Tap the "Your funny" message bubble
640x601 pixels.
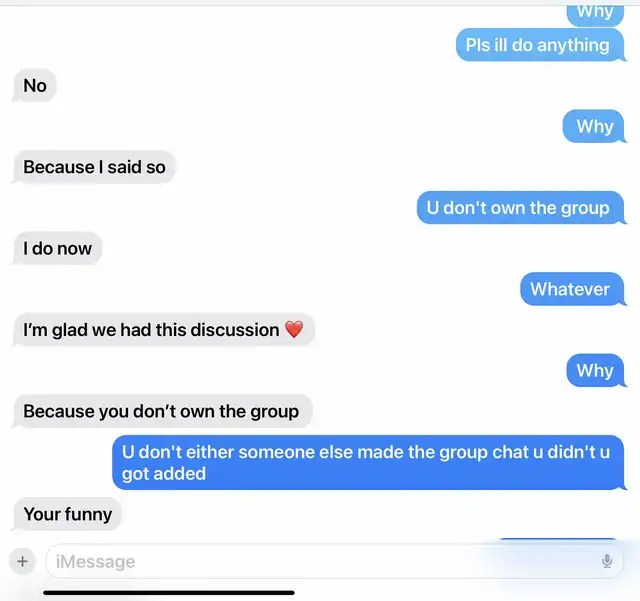point(67,514)
